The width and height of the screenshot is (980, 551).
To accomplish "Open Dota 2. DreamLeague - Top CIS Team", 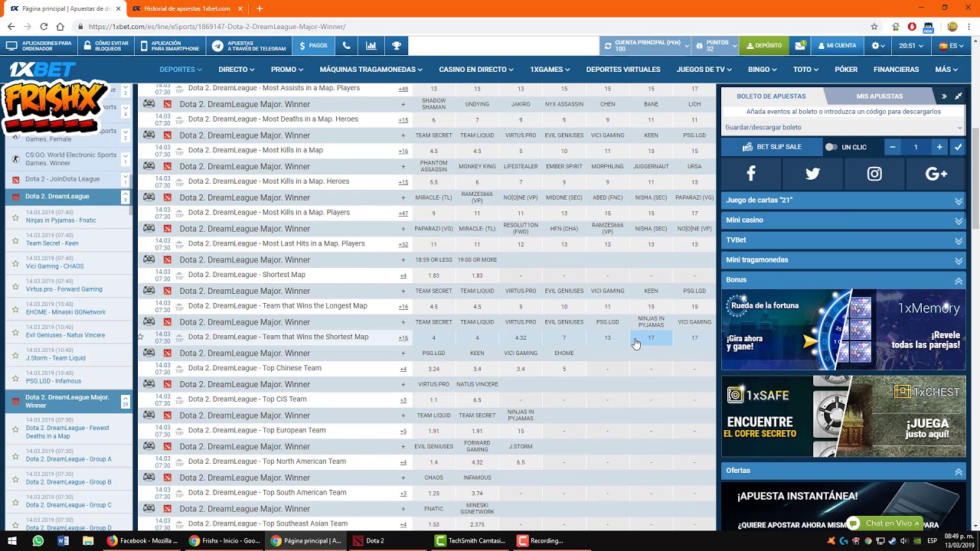I will [247, 399].
